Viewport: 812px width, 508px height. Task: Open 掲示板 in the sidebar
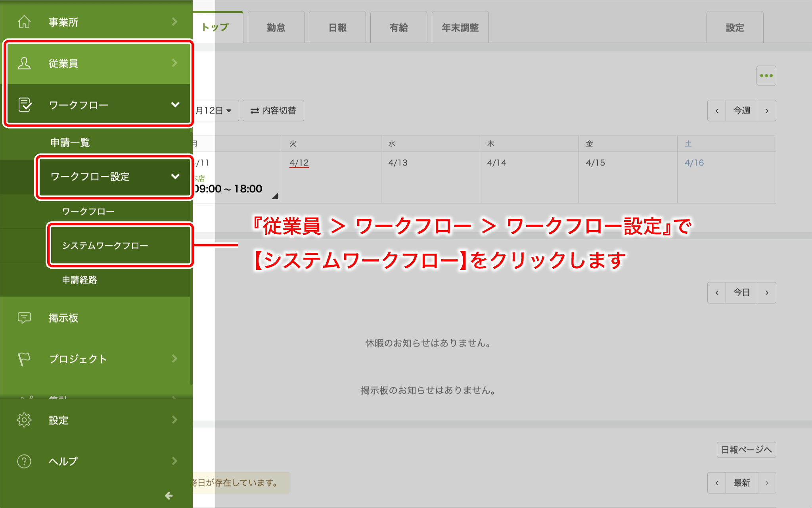click(x=63, y=318)
